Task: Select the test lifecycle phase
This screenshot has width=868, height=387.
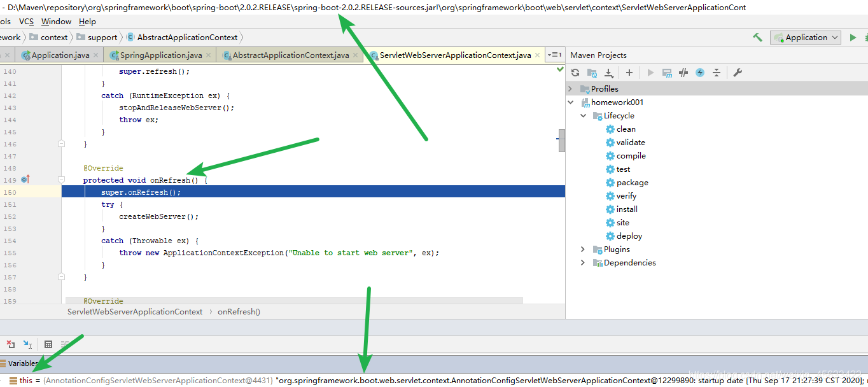Action: 624,169
